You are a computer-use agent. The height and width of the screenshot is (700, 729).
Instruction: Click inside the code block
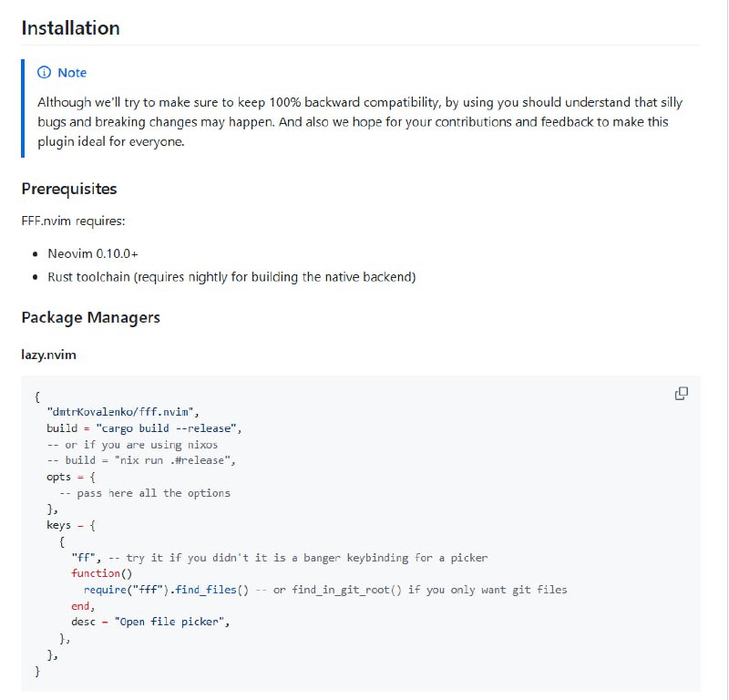pos(364,529)
